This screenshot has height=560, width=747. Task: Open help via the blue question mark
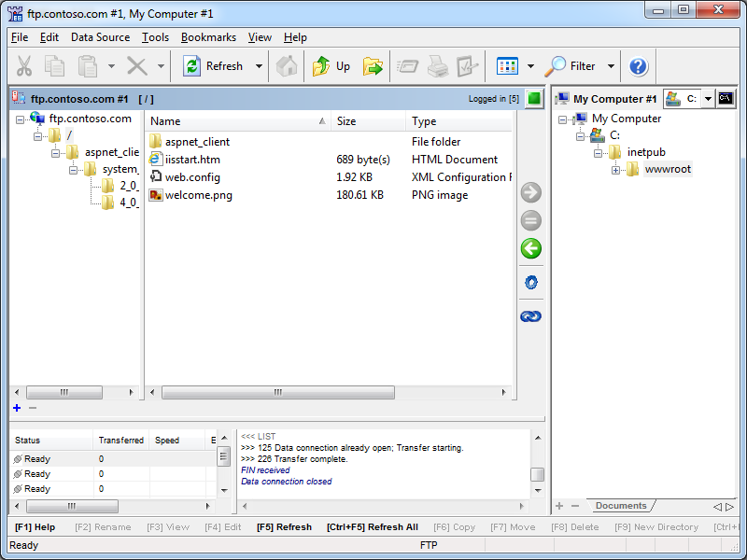[638, 66]
